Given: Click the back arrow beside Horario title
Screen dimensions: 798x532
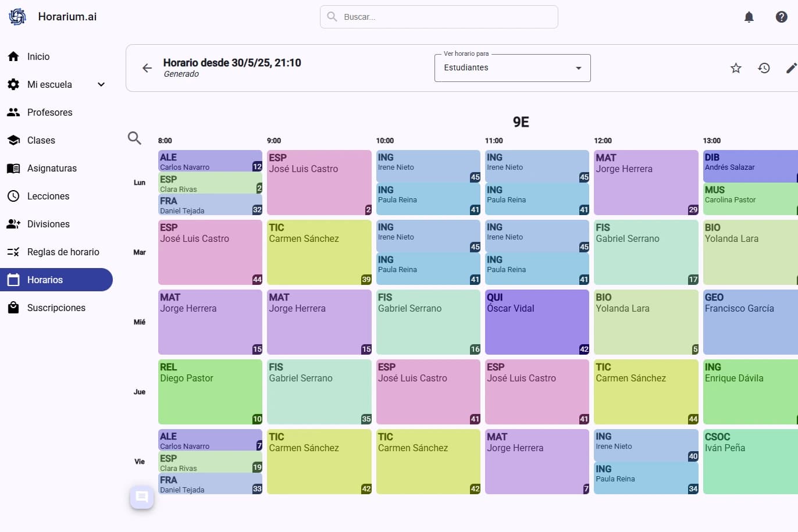Looking at the screenshot, I should click(x=147, y=68).
